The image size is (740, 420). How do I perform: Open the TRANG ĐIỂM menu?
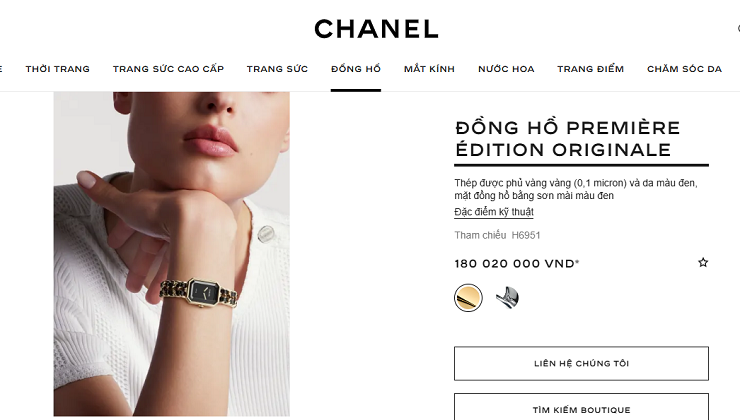tap(590, 69)
